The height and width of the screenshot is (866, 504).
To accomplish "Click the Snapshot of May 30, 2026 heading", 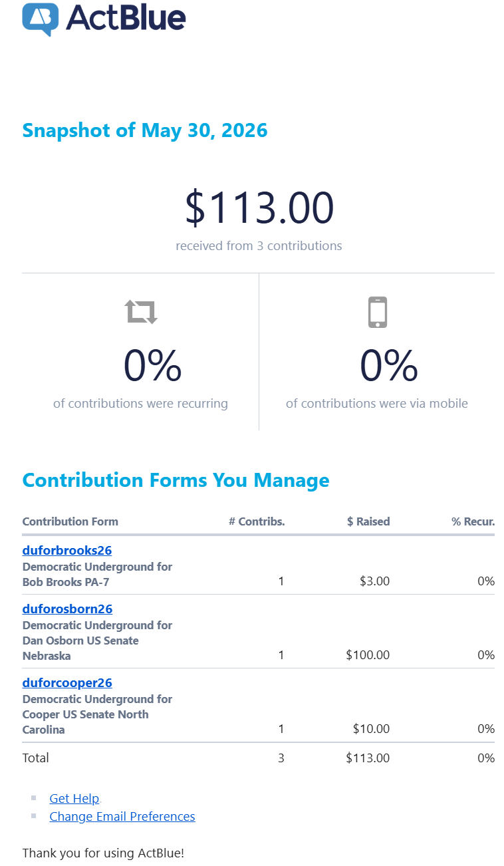I will pos(145,130).
